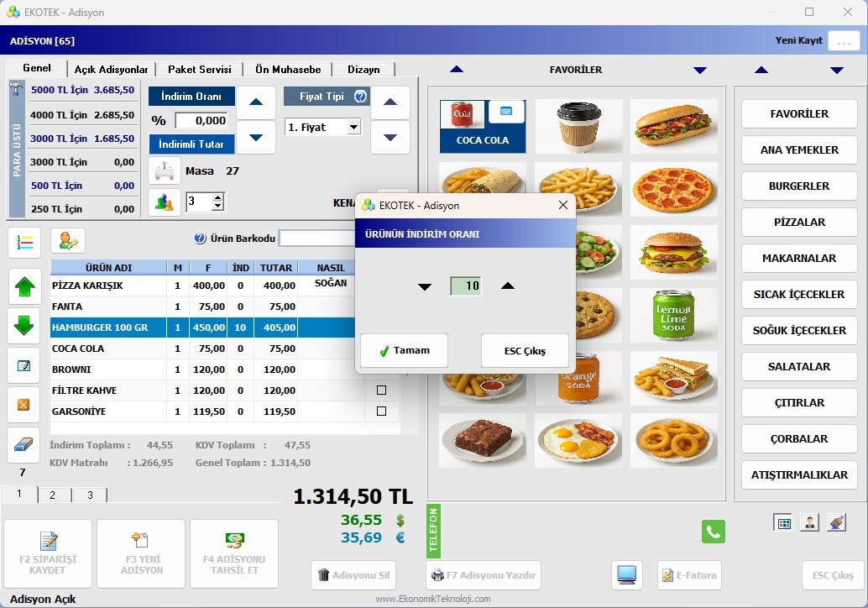
Task: Click the up arrow left of FAVORİLER heading
Action: point(457,69)
